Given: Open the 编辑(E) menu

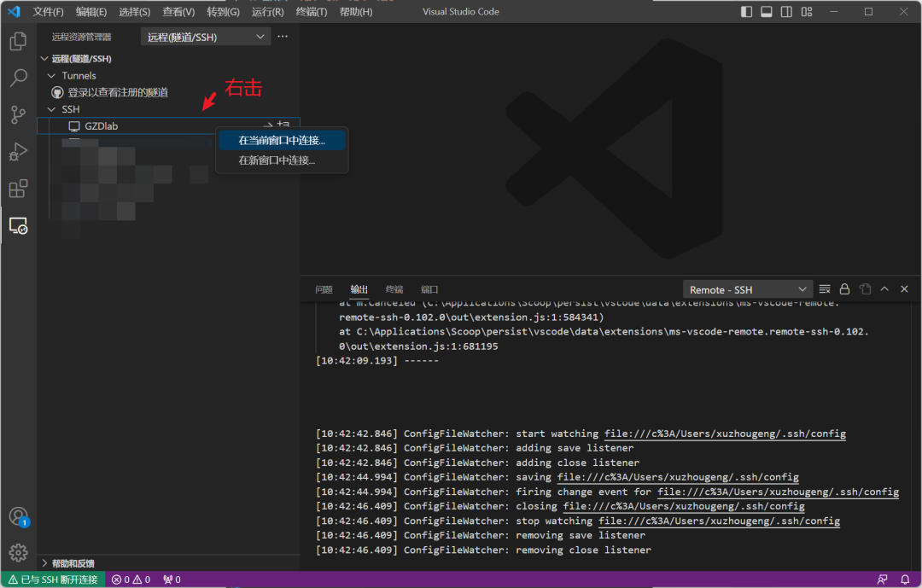Looking at the screenshot, I should point(91,12).
